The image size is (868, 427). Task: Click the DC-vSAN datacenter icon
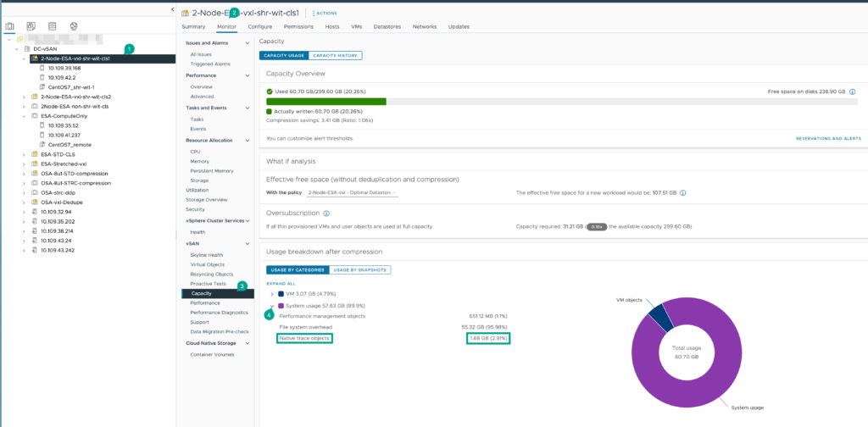tap(28, 48)
